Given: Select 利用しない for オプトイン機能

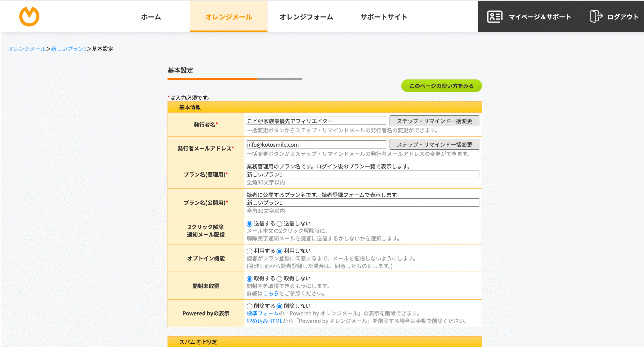Looking at the screenshot, I should click(x=280, y=251).
